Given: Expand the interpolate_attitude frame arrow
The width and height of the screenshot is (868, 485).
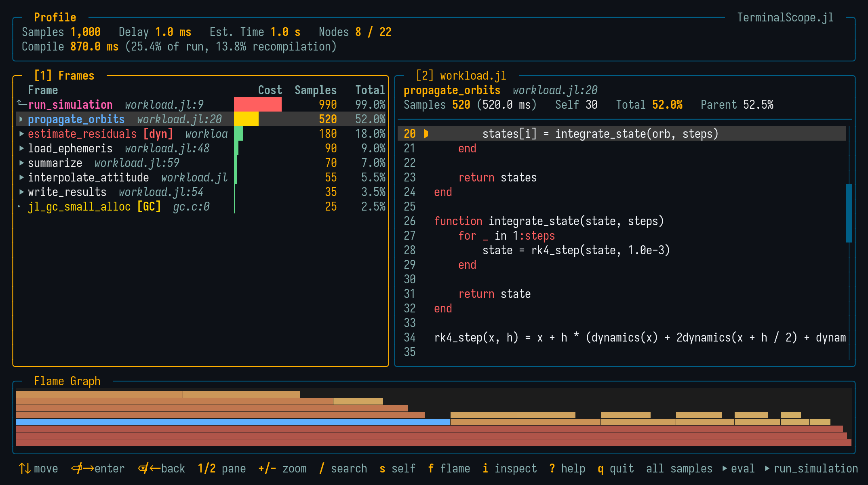Looking at the screenshot, I should pos(21,177).
